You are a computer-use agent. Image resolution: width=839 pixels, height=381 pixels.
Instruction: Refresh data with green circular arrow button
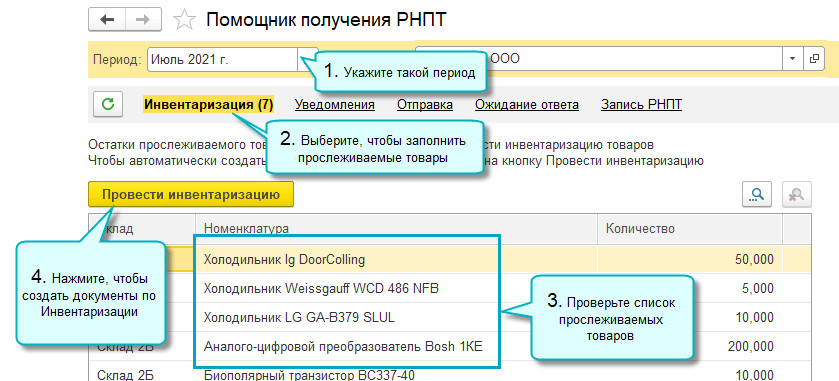pos(108,104)
